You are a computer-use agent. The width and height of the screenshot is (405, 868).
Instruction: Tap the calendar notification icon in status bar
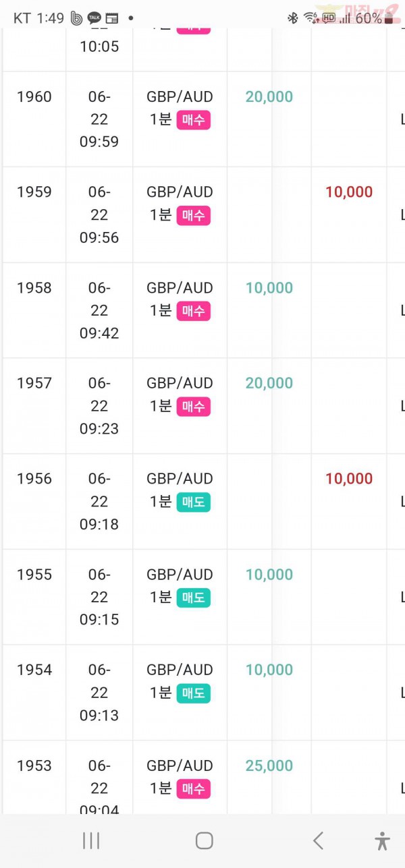[112, 18]
